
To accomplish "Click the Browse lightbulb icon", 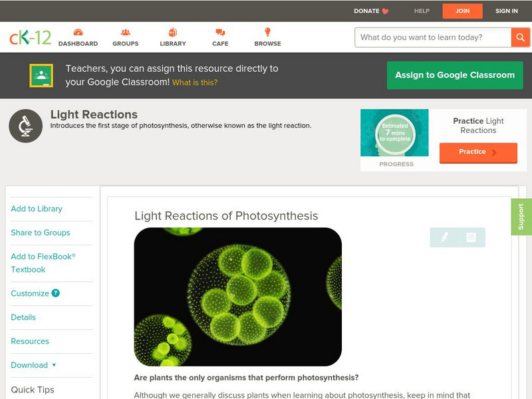I will click(267, 33).
